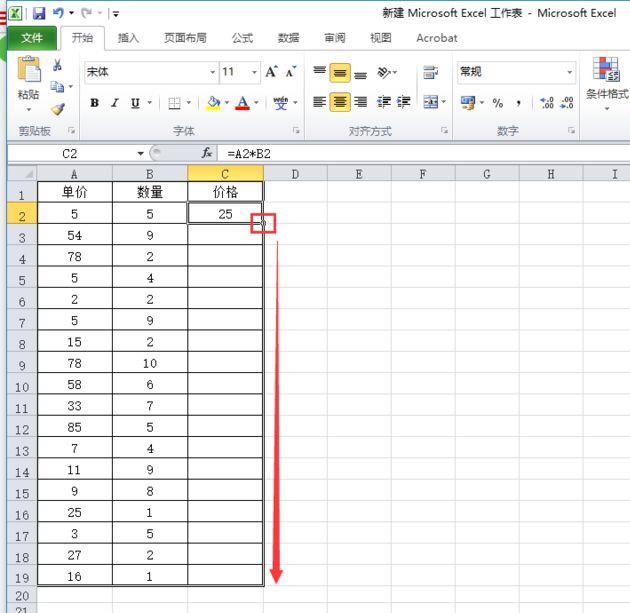Click the Undo arrow icon
The width and height of the screenshot is (630, 613).
pyautogui.click(x=60, y=13)
